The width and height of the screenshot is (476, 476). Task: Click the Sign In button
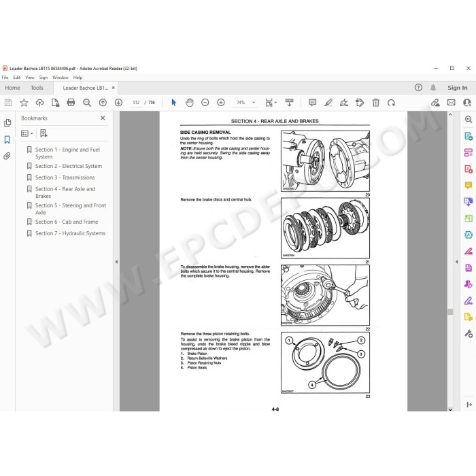coord(457,88)
